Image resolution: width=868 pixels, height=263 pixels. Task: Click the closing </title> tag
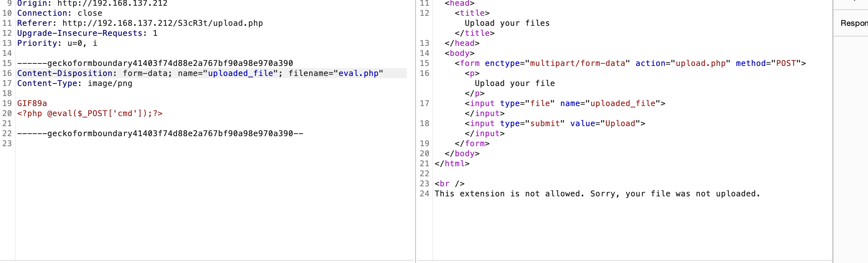475,33
